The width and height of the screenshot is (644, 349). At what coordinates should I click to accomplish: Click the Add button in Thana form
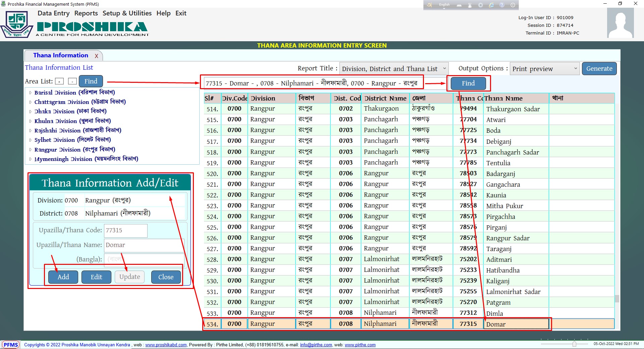[x=63, y=277]
